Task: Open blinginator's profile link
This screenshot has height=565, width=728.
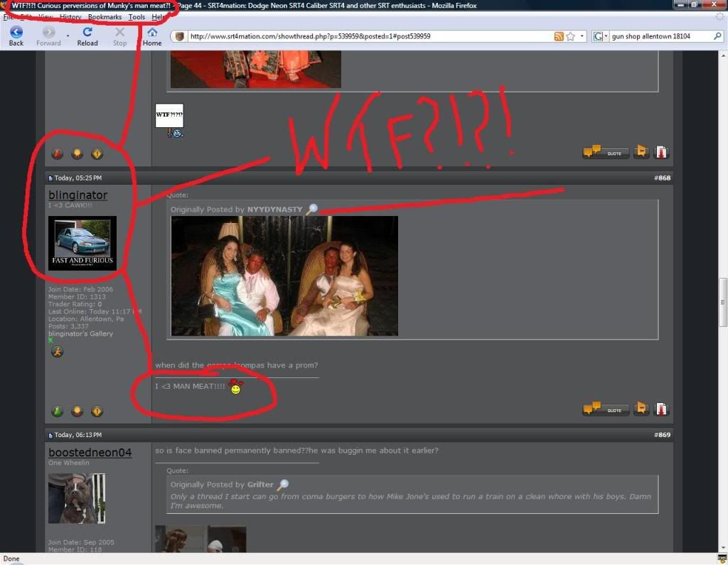Action: coord(77,195)
